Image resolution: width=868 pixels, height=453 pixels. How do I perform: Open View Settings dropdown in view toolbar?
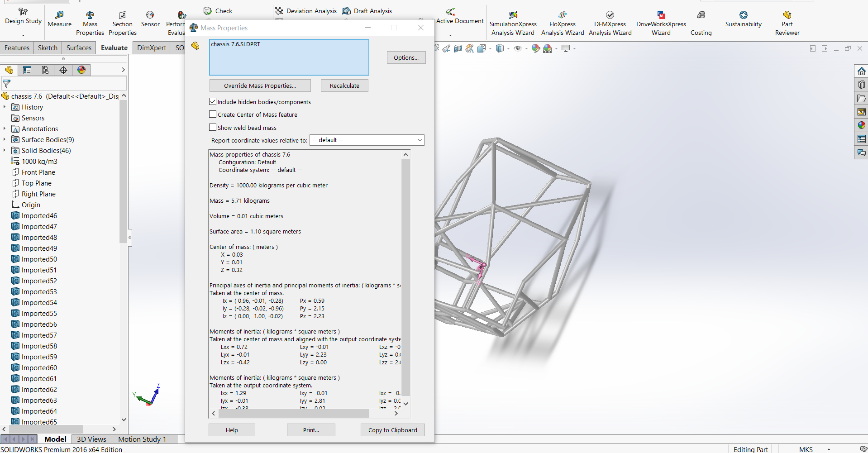pyautogui.click(x=574, y=48)
